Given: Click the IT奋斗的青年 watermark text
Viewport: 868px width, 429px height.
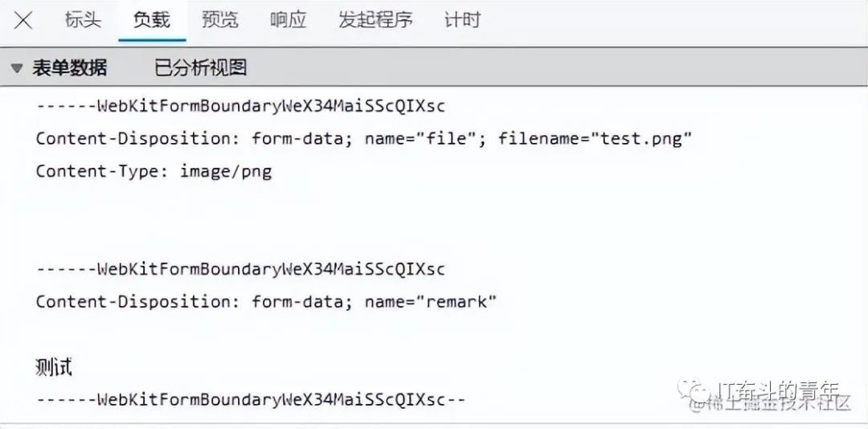Looking at the screenshot, I should tap(776, 391).
